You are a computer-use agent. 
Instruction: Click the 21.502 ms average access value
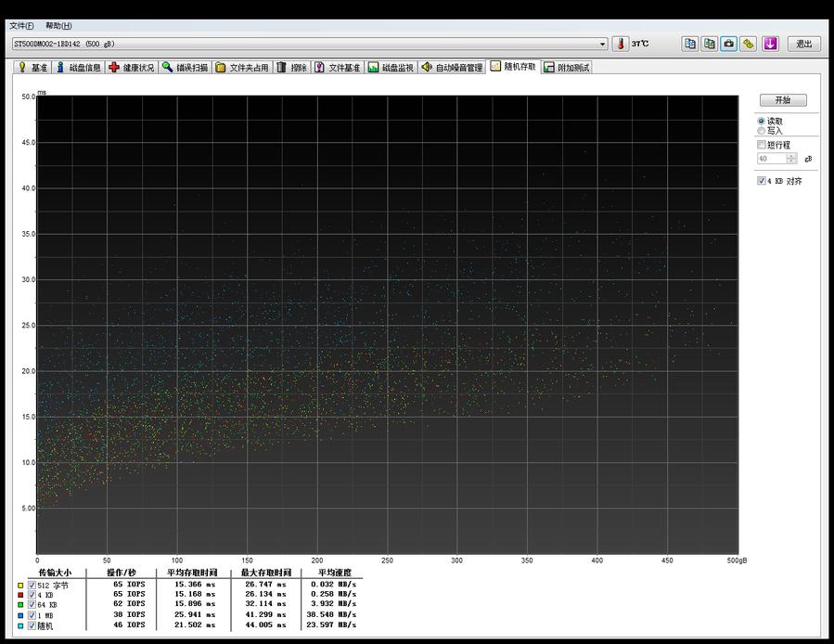[x=195, y=625]
